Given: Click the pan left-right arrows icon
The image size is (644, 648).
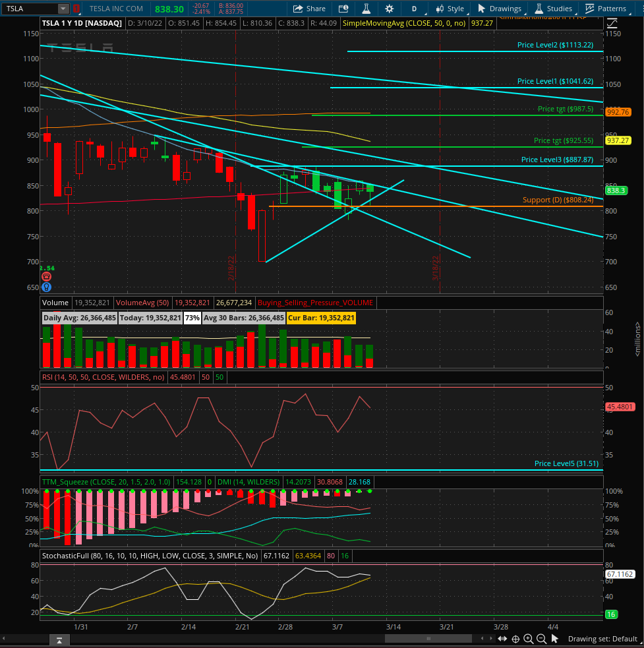Looking at the screenshot, I should point(502,639).
